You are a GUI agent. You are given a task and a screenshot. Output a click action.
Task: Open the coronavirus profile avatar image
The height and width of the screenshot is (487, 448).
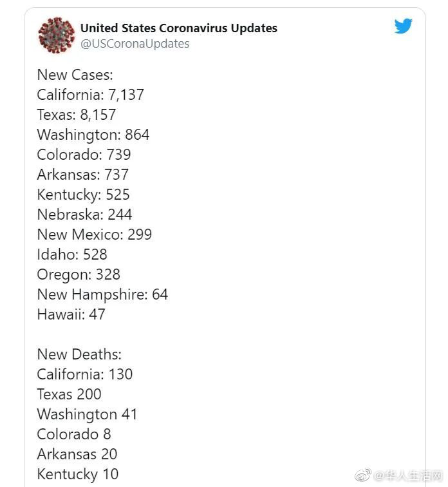click(x=57, y=35)
